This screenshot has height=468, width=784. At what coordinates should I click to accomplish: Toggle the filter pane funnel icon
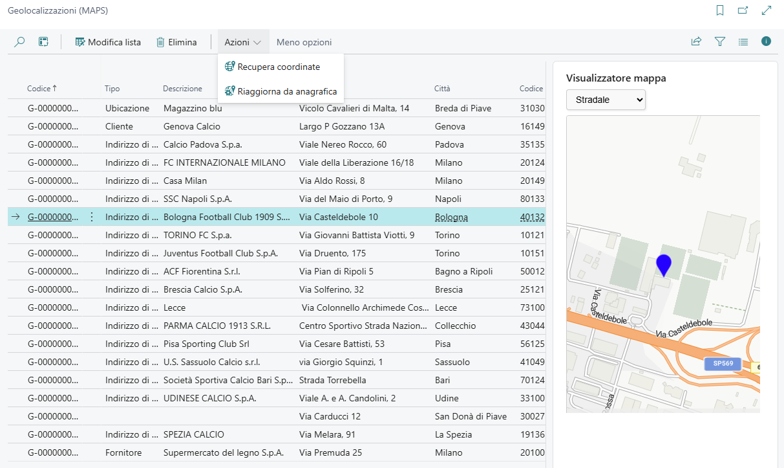(720, 42)
